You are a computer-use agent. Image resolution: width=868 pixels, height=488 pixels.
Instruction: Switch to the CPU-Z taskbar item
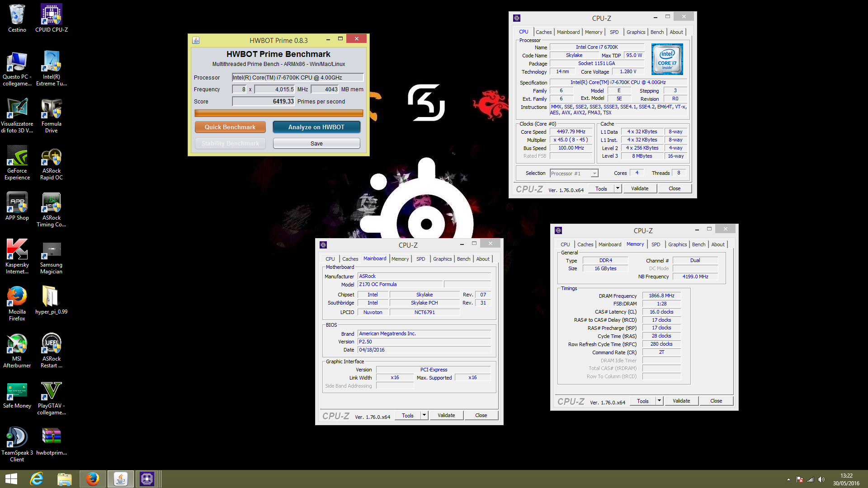[147, 479]
